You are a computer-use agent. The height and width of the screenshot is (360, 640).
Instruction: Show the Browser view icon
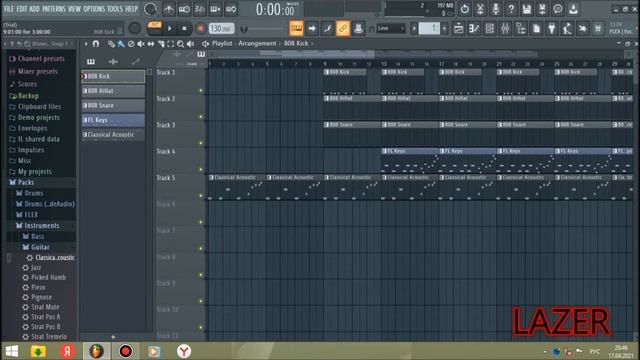(x=520, y=28)
